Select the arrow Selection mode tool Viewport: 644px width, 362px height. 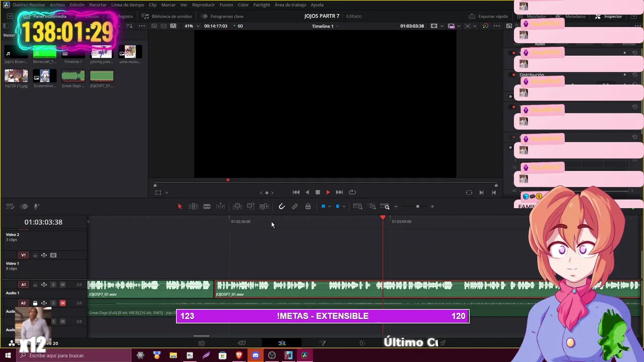tap(180, 207)
